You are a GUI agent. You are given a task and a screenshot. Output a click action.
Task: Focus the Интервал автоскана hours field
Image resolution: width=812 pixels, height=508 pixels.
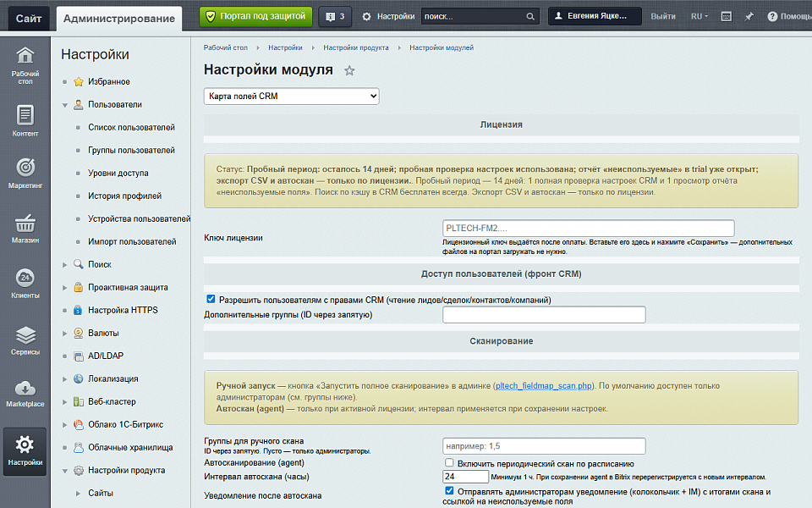(465, 477)
